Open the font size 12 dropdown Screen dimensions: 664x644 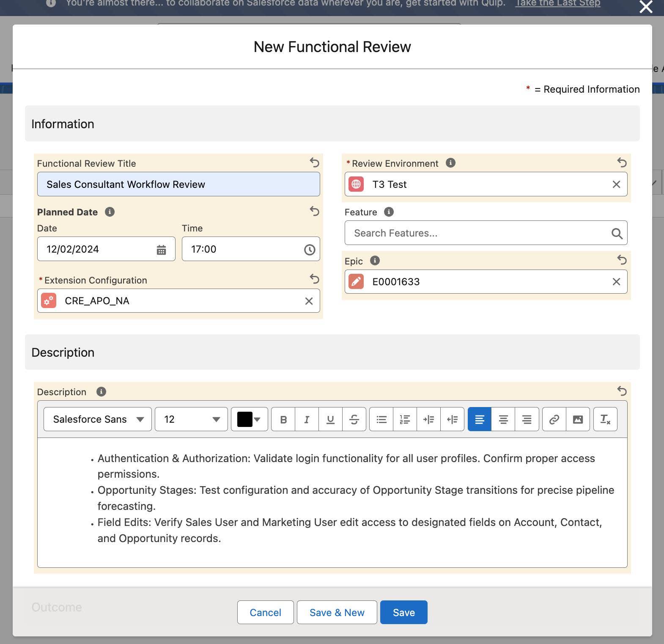(x=191, y=419)
